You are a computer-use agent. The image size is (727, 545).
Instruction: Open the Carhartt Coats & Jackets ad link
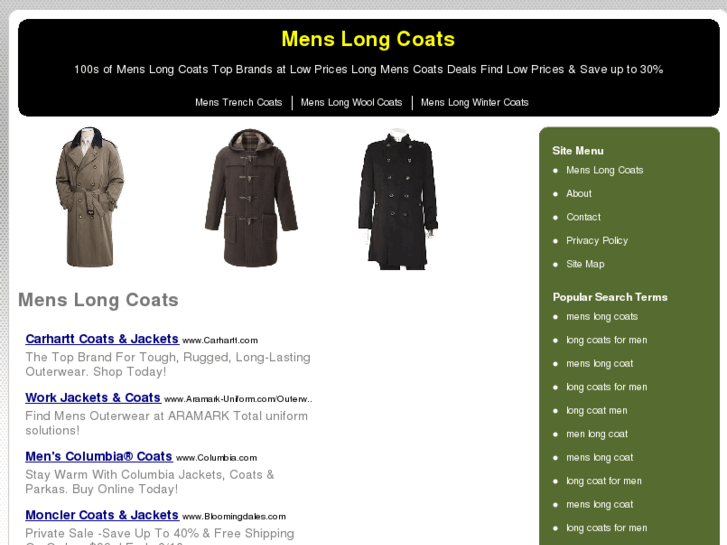[102, 339]
